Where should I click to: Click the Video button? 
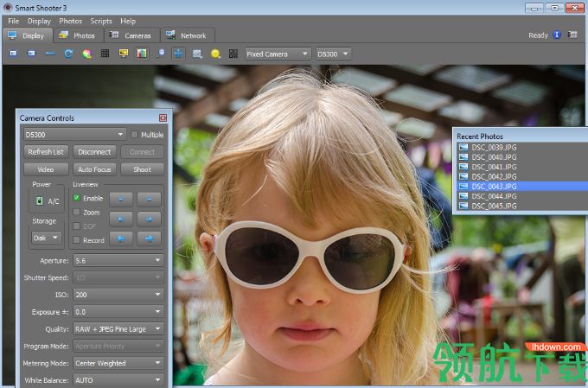coord(46,169)
